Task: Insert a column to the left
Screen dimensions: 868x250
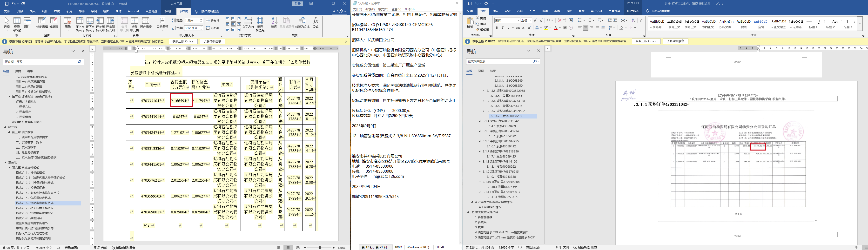Action: (x=100, y=24)
